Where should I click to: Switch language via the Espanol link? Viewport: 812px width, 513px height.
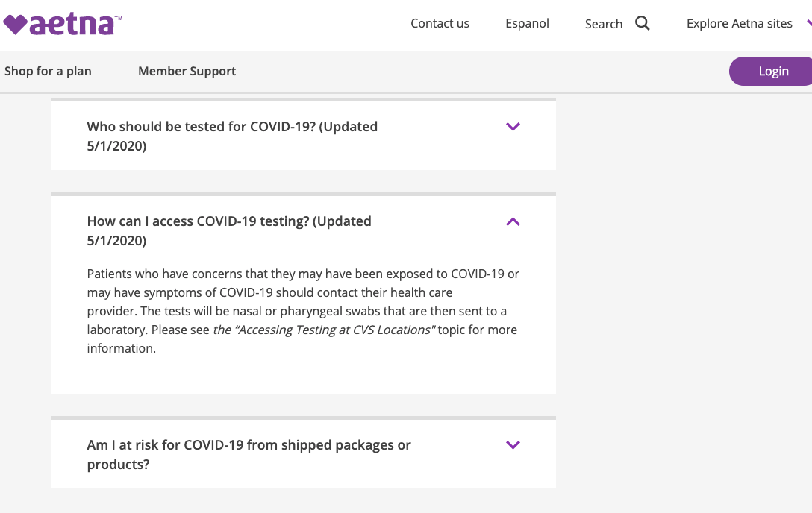[x=527, y=24]
